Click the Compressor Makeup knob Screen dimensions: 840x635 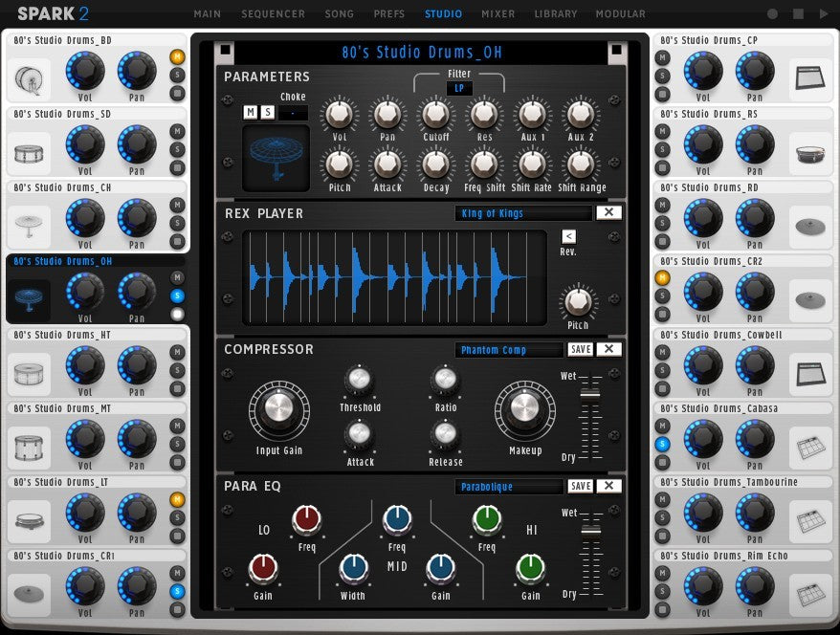click(525, 410)
